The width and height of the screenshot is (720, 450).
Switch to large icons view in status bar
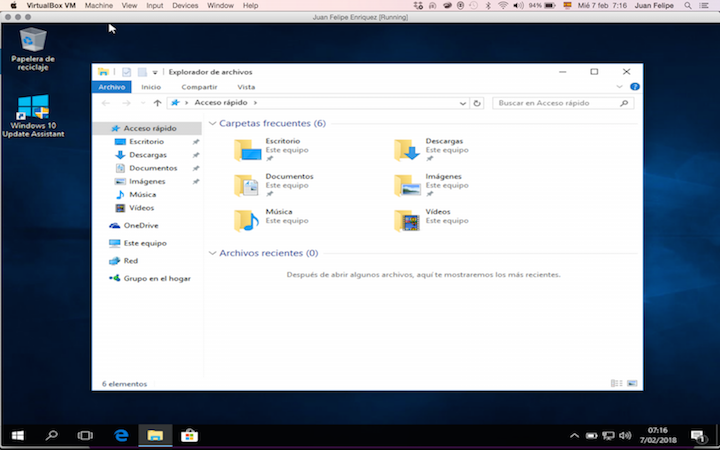[x=632, y=383]
